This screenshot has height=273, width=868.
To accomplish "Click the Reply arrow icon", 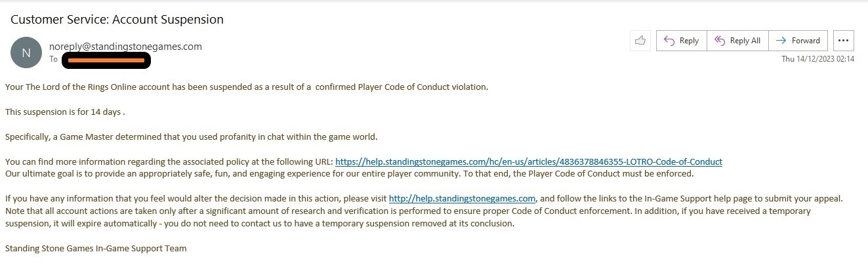I will point(669,41).
